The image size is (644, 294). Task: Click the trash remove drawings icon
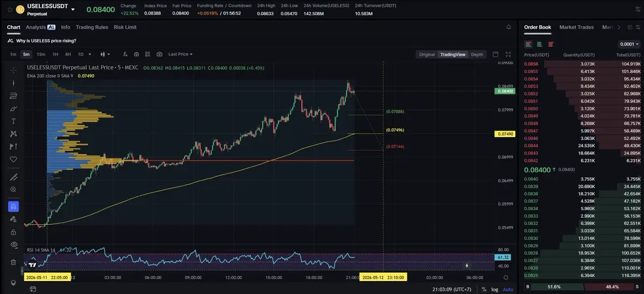(x=13, y=262)
